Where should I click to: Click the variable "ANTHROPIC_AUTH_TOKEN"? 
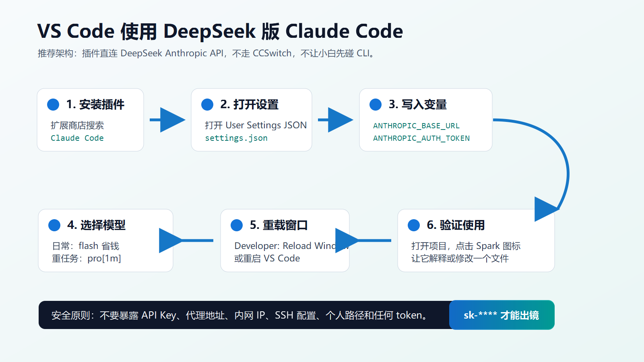[x=421, y=138]
